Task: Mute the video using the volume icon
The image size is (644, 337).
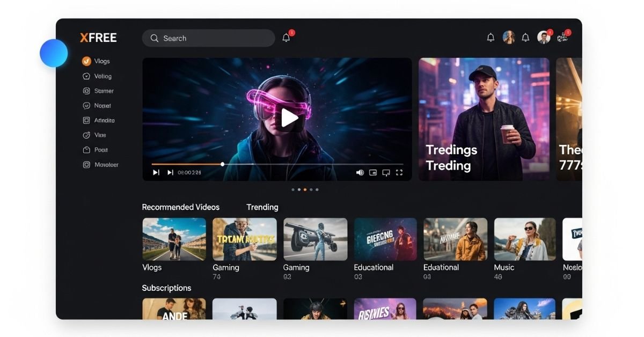Action: [x=360, y=172]
